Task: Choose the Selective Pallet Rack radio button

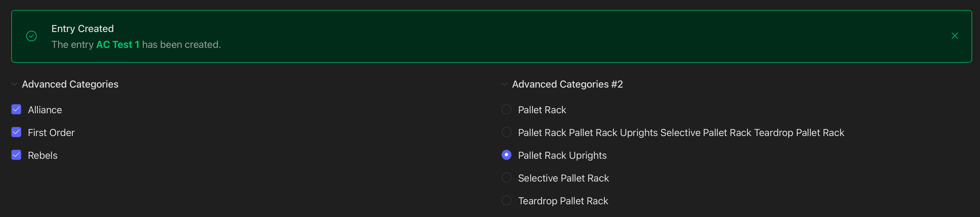Action: (x=506, y=178)
